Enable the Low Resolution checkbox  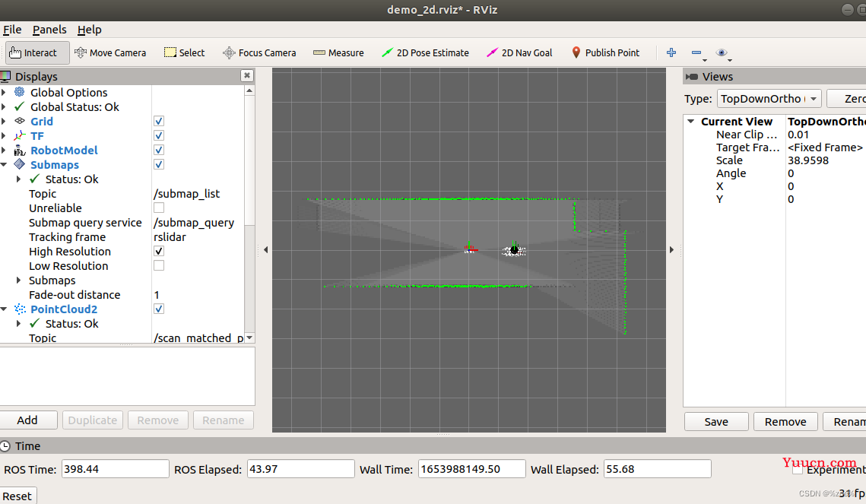(x=158, y=265)
